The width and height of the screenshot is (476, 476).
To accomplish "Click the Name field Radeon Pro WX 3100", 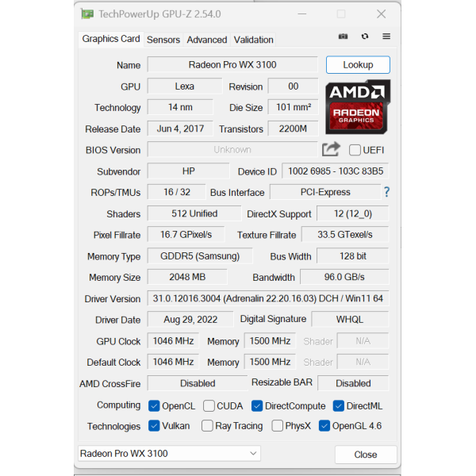I will coord(232,65).
